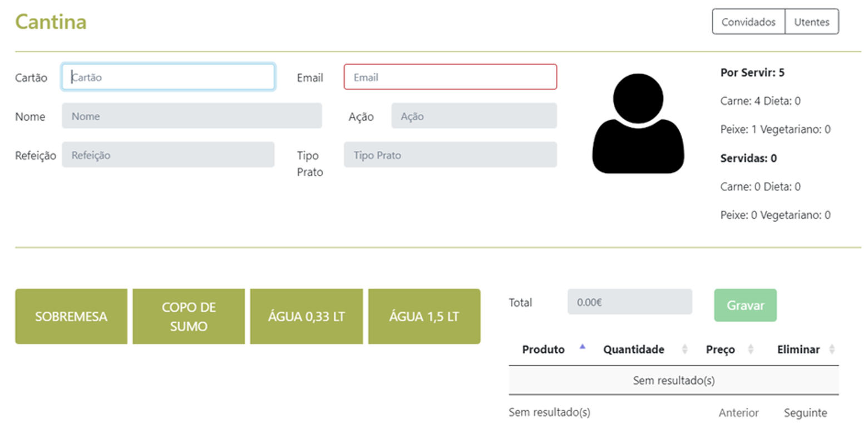Select the Email input field
The height and width of the screenshot is (433, 868).
point(450,77)
